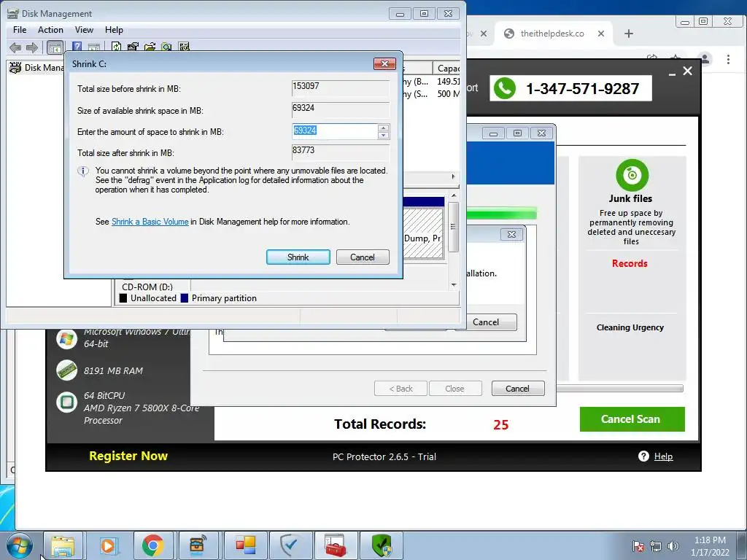Click the blue Primary partition legend swatch

pyautogui.click(x=185, y=298)
